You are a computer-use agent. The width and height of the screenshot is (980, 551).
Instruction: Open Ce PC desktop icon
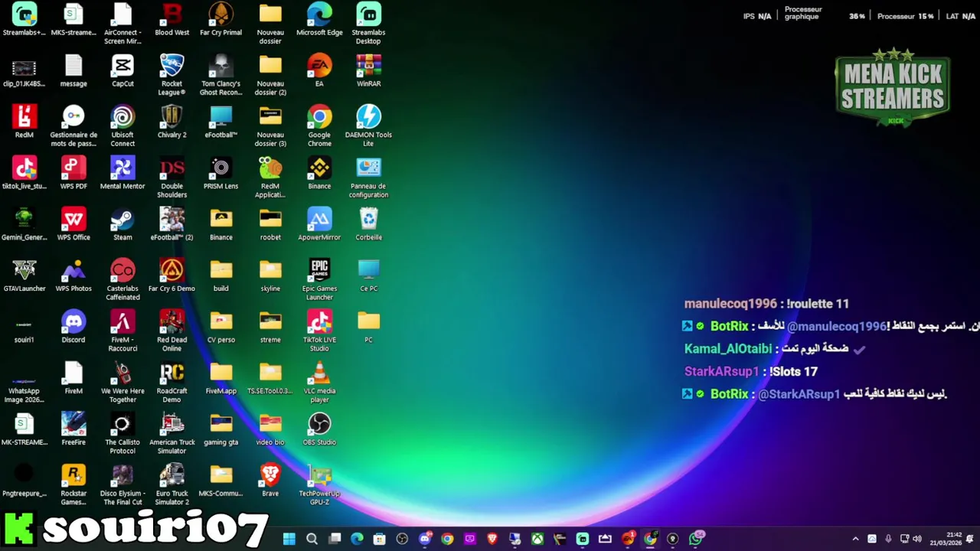pyautogui.click(x=368, y=275)
